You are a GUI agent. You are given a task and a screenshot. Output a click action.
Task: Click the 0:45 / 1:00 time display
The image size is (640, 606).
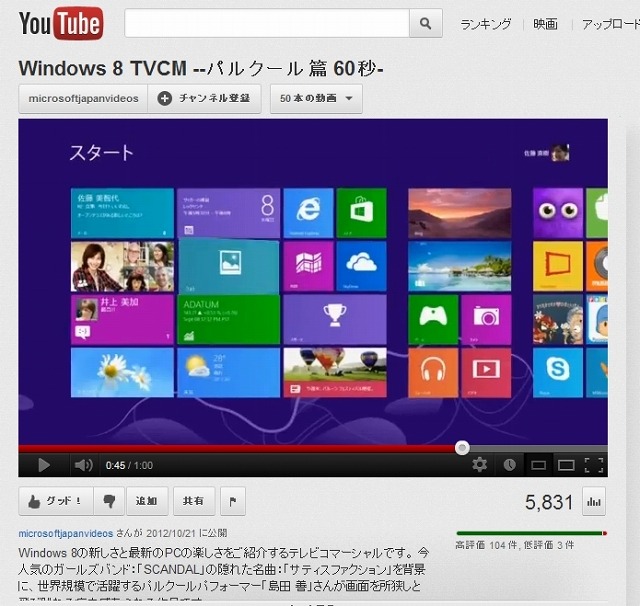click(x=129, y=465)
